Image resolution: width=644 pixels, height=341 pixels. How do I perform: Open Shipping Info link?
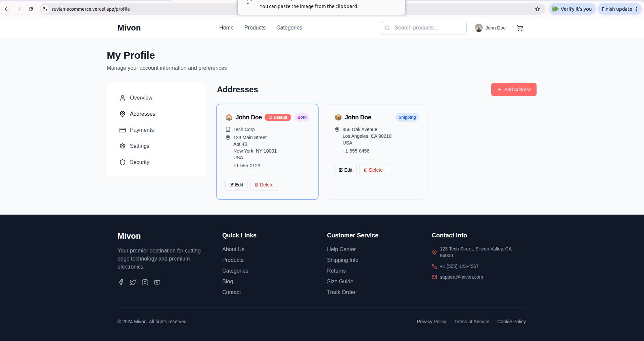click(x=342, y=260)
